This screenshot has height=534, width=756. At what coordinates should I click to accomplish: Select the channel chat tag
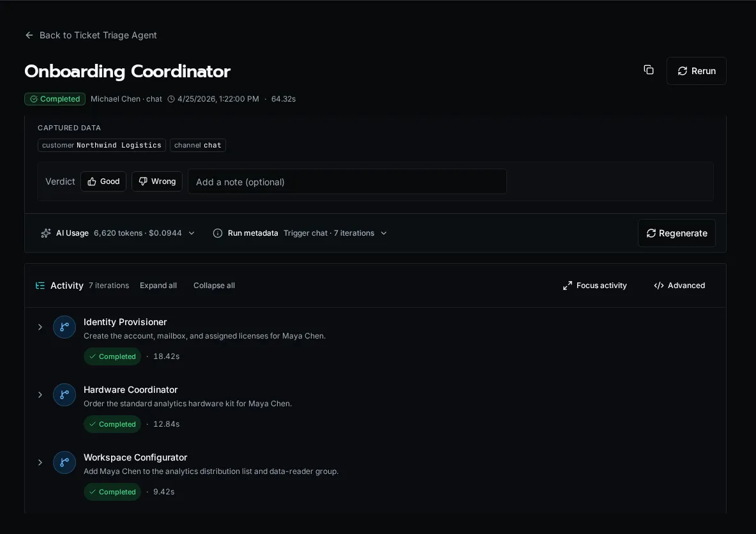198,145
